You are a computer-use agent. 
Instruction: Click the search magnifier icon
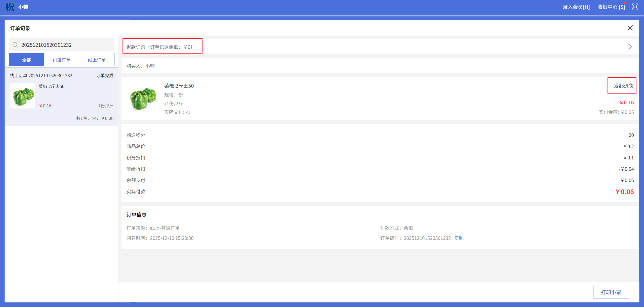click(15, 45)
